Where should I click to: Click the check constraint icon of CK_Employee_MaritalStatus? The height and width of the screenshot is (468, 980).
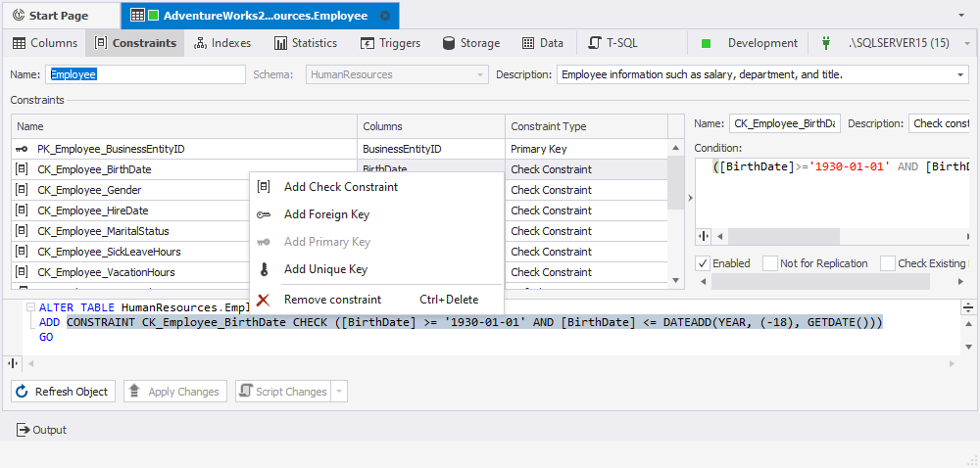coord(22,231)
